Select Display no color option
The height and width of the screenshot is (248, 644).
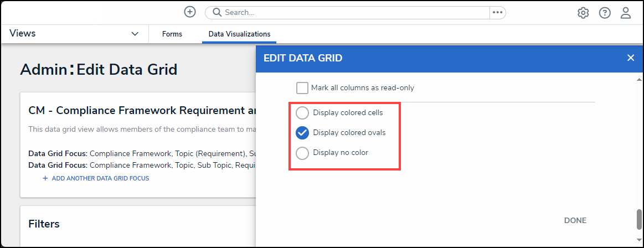point(302,153)
